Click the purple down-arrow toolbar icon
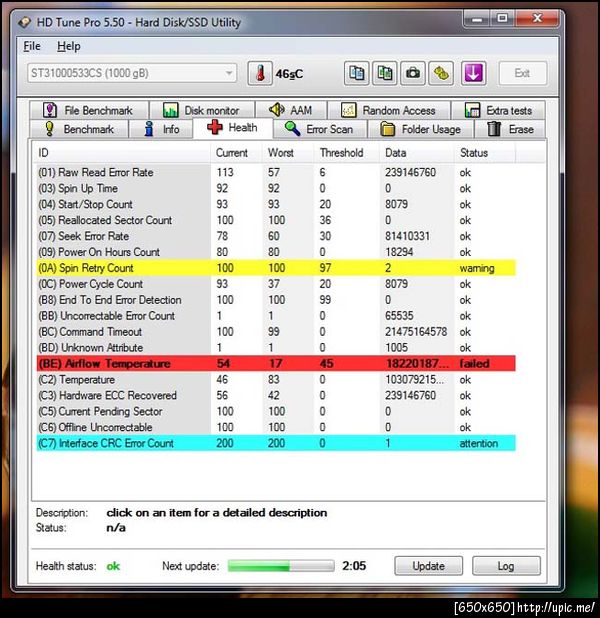This screenshot has width=600, height=618. pos(473,73)
